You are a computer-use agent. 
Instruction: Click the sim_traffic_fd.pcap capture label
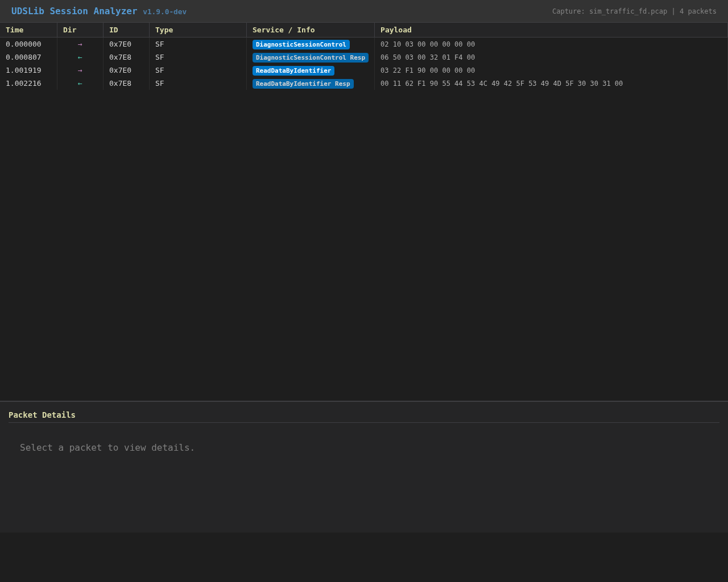click(628, 11)
